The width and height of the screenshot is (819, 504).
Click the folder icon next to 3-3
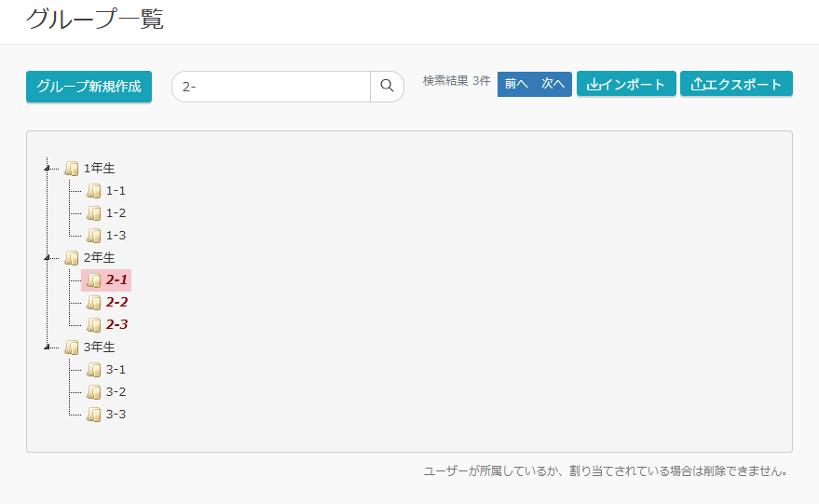click(94, 415)
